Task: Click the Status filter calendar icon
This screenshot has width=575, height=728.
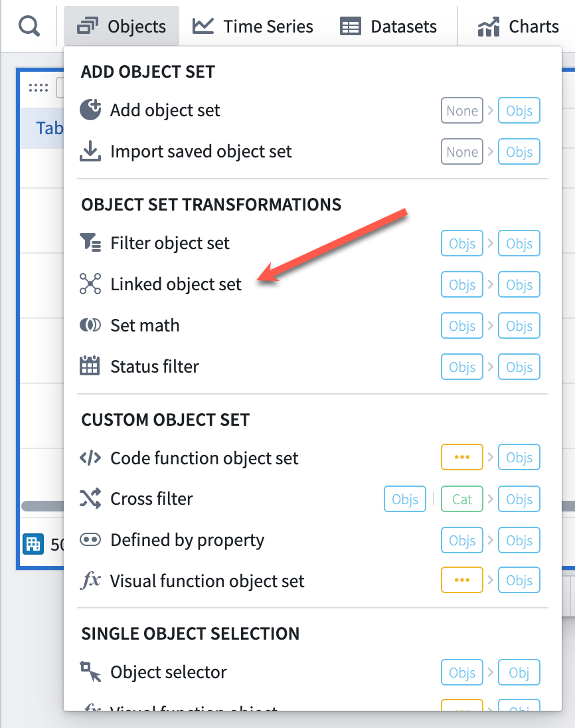Action: click(x=90, y=366)
